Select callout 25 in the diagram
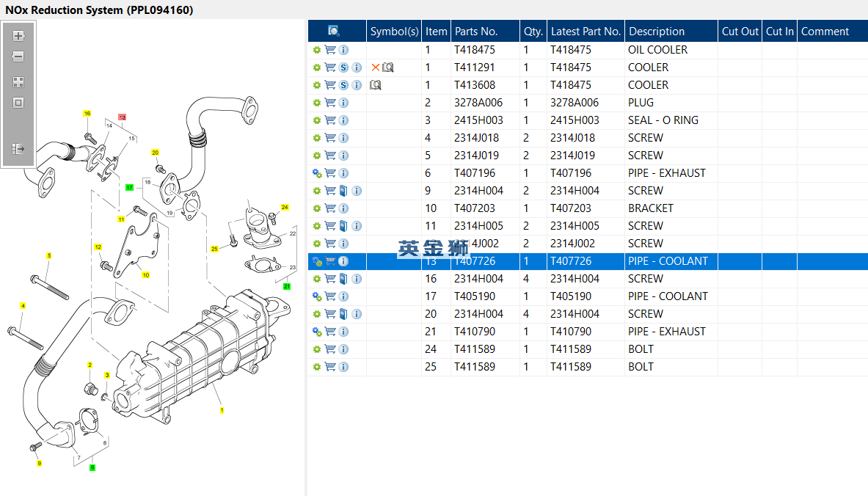The width and height of the screenshot is (868, 496). coord(214,249)
